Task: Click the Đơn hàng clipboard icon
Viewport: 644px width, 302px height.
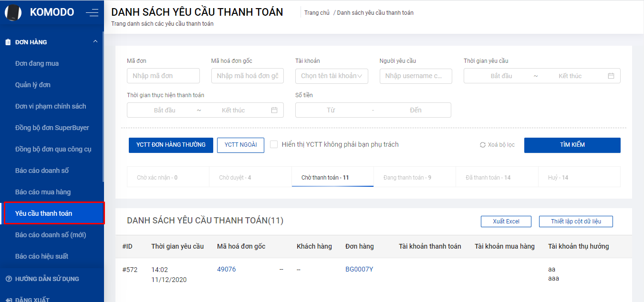Action: [x=8, y=42]
